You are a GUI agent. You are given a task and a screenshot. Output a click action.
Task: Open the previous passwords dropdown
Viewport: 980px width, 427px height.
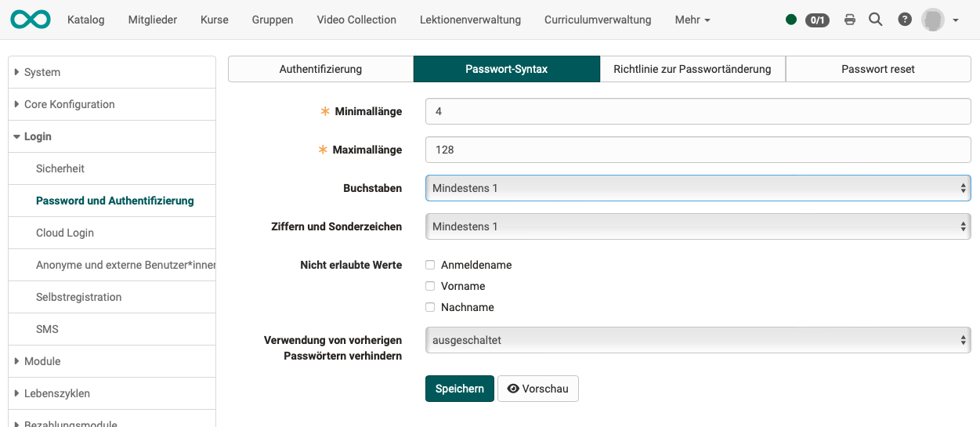(x=698, y=340)
